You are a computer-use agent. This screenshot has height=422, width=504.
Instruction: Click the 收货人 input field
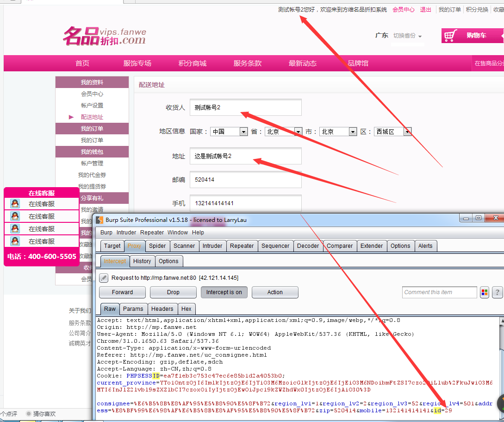tap(246, 107)
